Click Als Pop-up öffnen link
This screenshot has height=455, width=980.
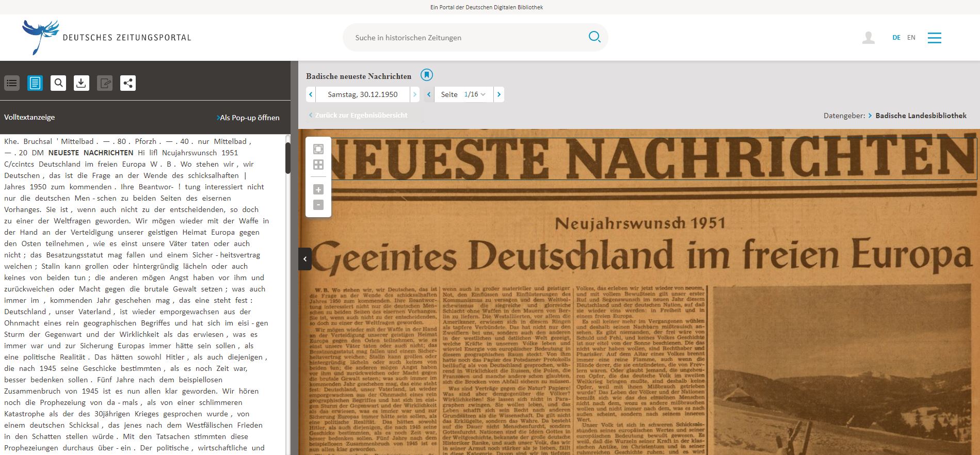[x=248, y=118]
